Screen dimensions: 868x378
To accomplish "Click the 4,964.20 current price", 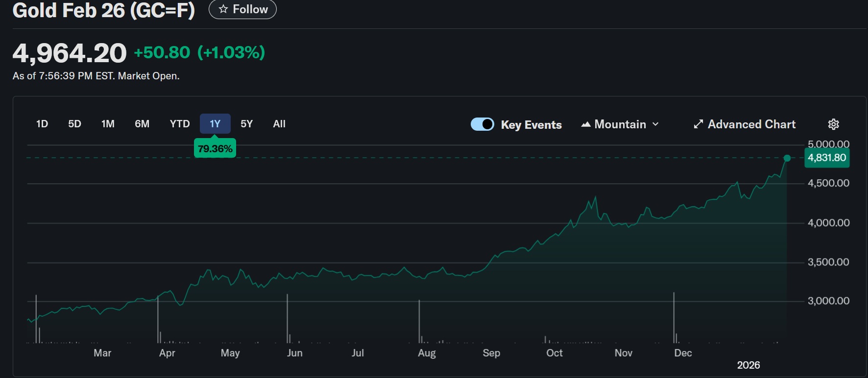I will pyautogui.click(x=70, y=53).
